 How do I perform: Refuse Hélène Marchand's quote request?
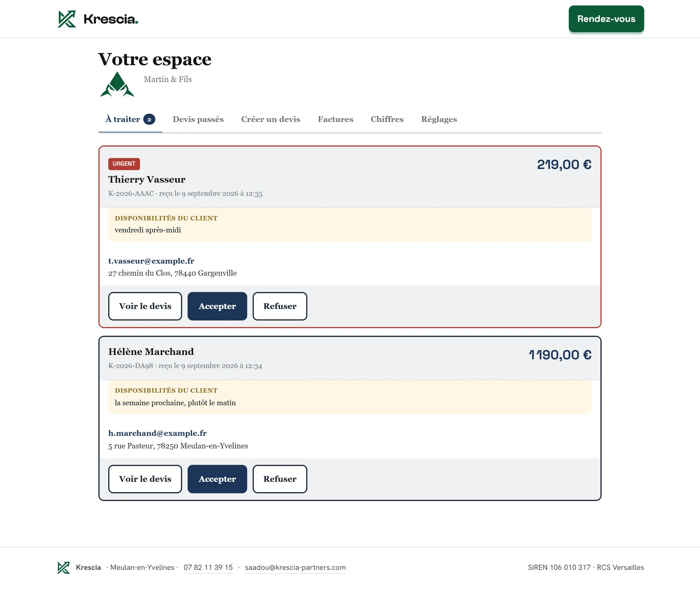[x=280, y=479]
